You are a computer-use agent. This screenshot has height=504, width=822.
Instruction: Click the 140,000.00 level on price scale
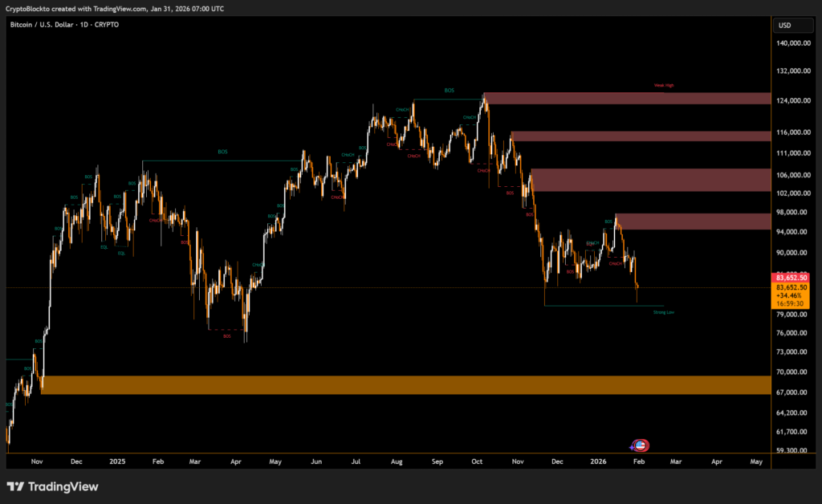tap(791, 44)
